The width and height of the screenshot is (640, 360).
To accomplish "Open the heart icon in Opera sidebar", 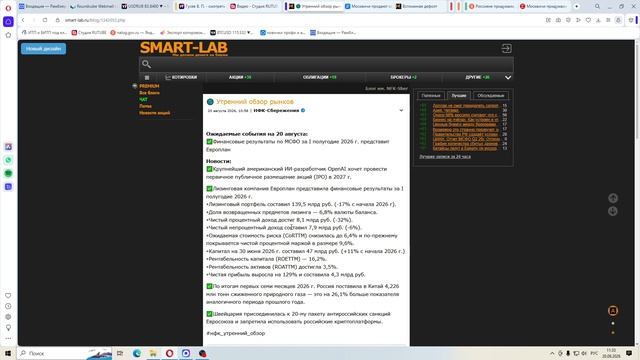I will click(8, 295).
